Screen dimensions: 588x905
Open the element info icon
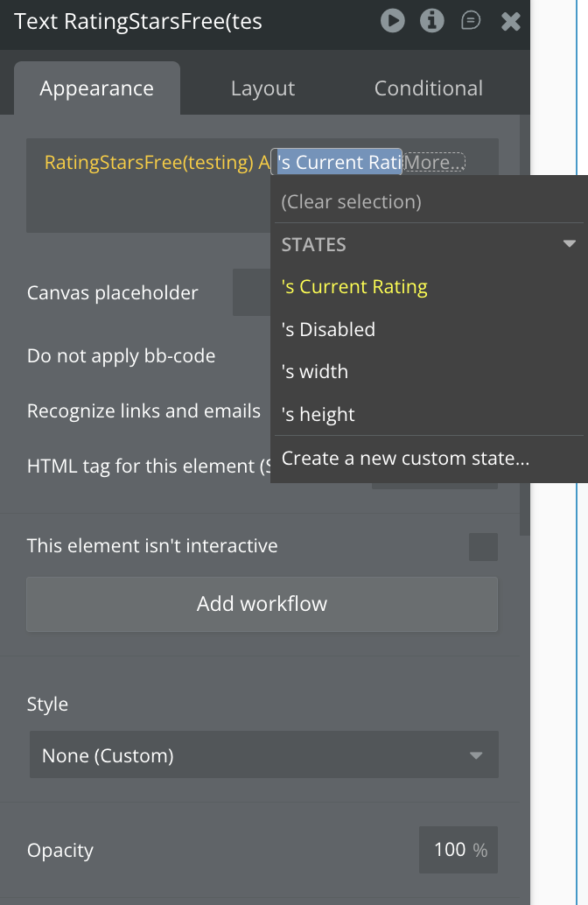point(432,20)
